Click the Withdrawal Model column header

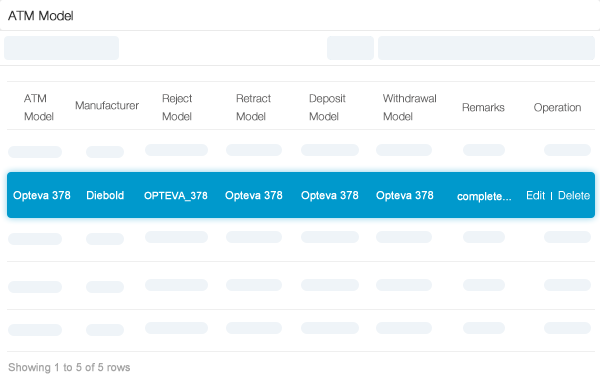409,107
